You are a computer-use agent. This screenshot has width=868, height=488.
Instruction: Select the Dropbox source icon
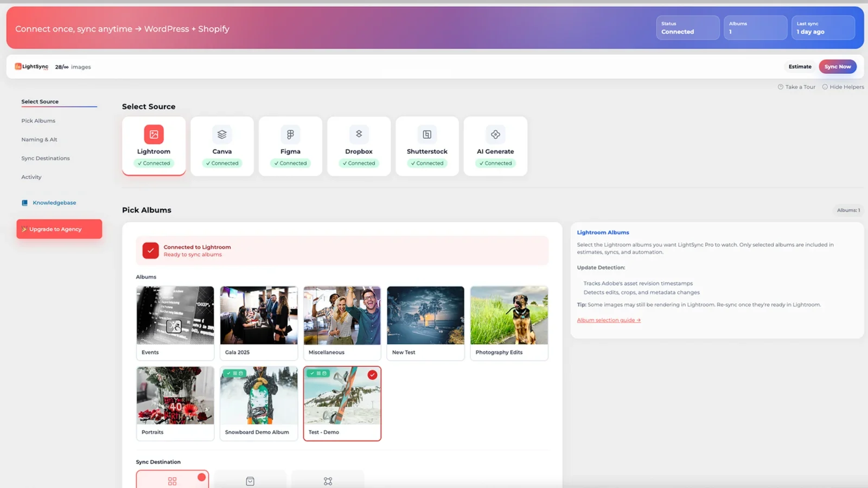click(359, 134)
